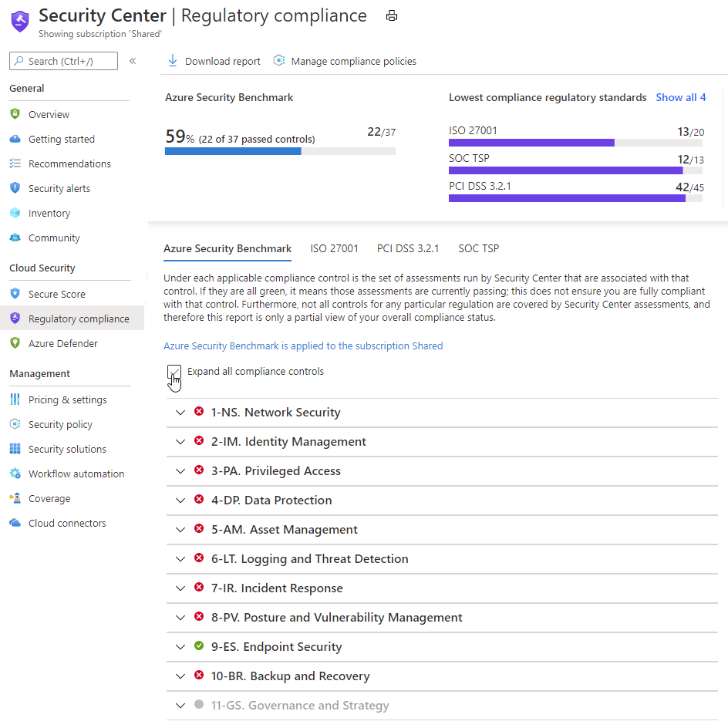The width and height of the screenshot is (728, 728).
Task: Click the Community people icon
Action: 15,238
